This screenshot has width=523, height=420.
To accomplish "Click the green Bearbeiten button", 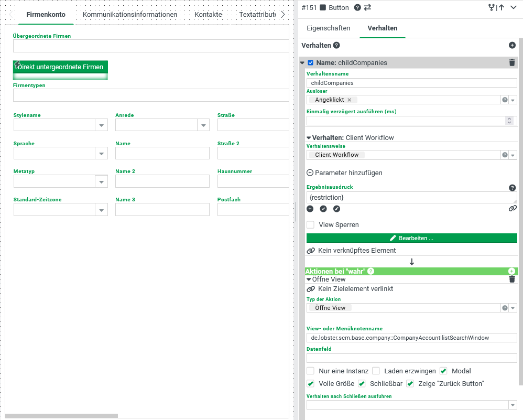I will [411, 238].
